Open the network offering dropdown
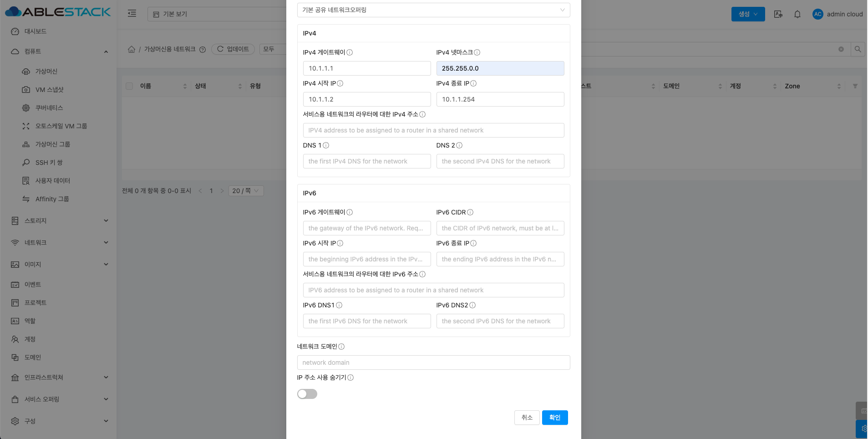868x439 pixels. 433,10
